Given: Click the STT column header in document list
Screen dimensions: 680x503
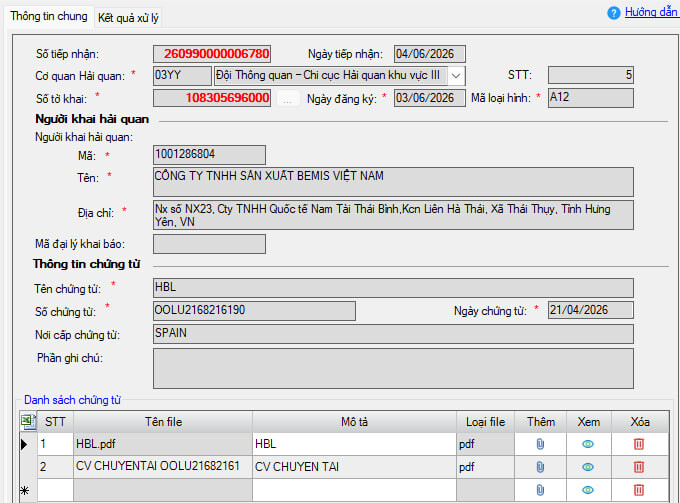Looking at the screenshot, I should (55, 422).
